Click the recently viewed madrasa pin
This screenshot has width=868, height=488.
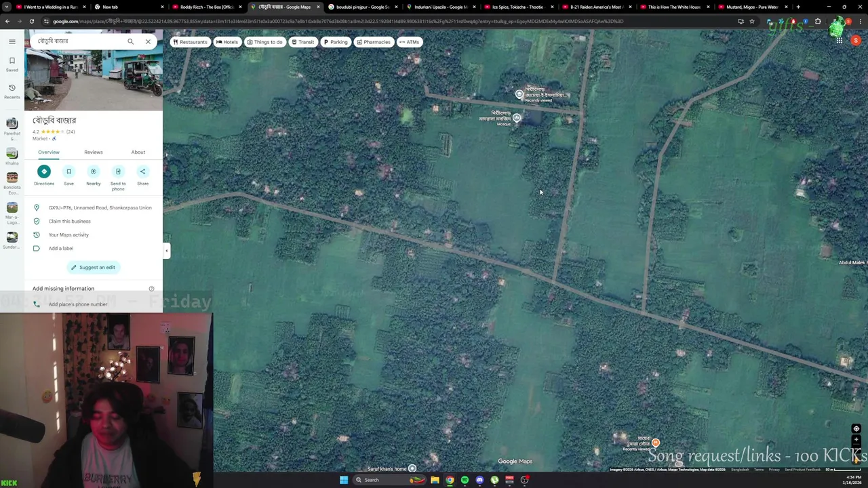519,94
